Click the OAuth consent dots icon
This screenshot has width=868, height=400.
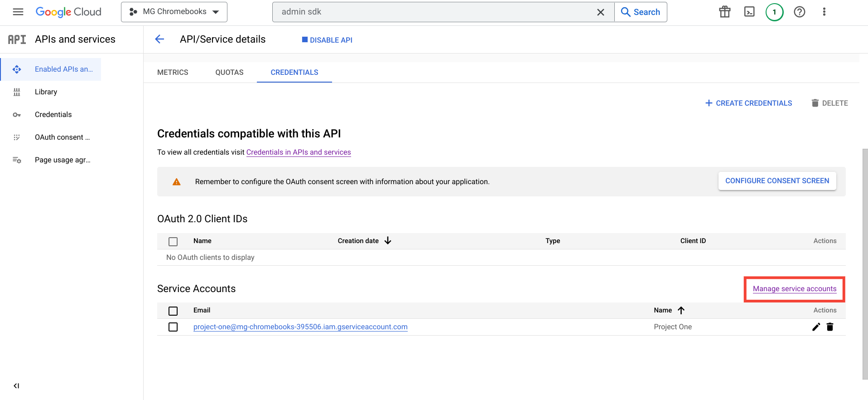[17, 137]
